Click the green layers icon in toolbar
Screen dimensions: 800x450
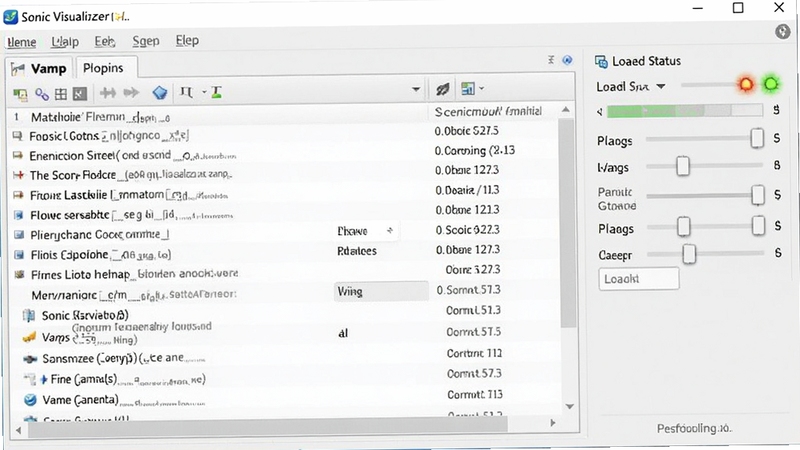point(20,94)
